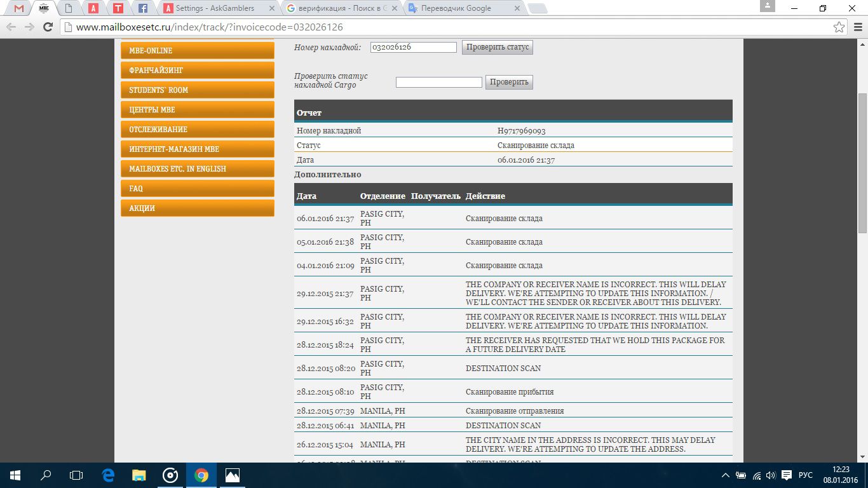Open the Wi-Fi network tray icon

[x=757, y=475]
